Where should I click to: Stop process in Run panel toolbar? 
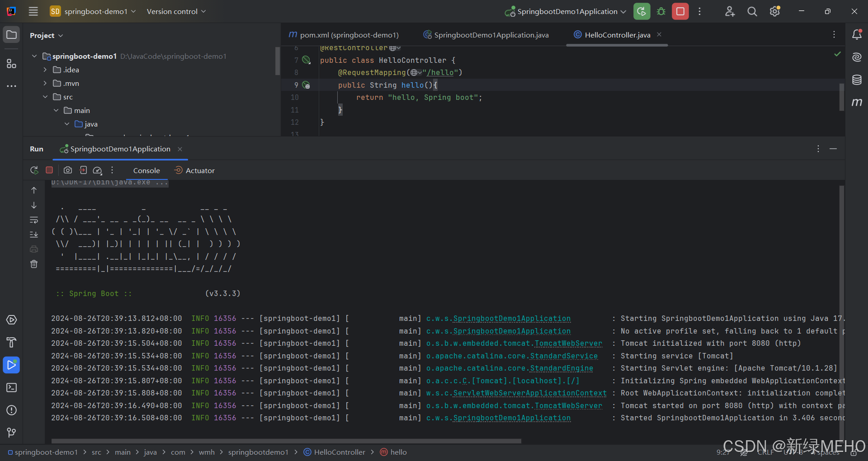coord(49,170)
